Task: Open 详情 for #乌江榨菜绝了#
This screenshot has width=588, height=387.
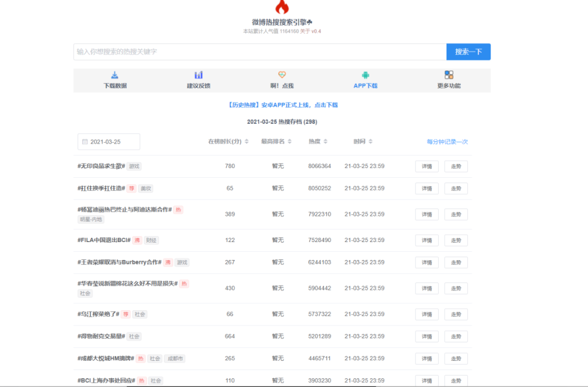Action: coord(427,314)
